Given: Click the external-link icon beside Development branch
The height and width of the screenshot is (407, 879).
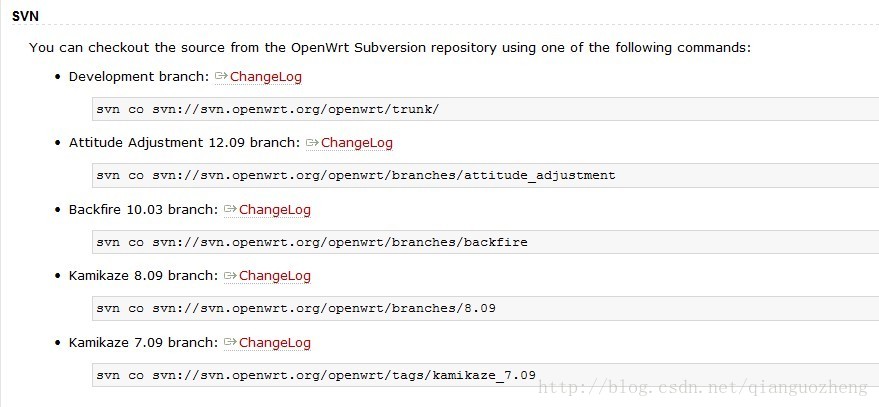Looking at the screenshot, I should (x=221, y=76).
